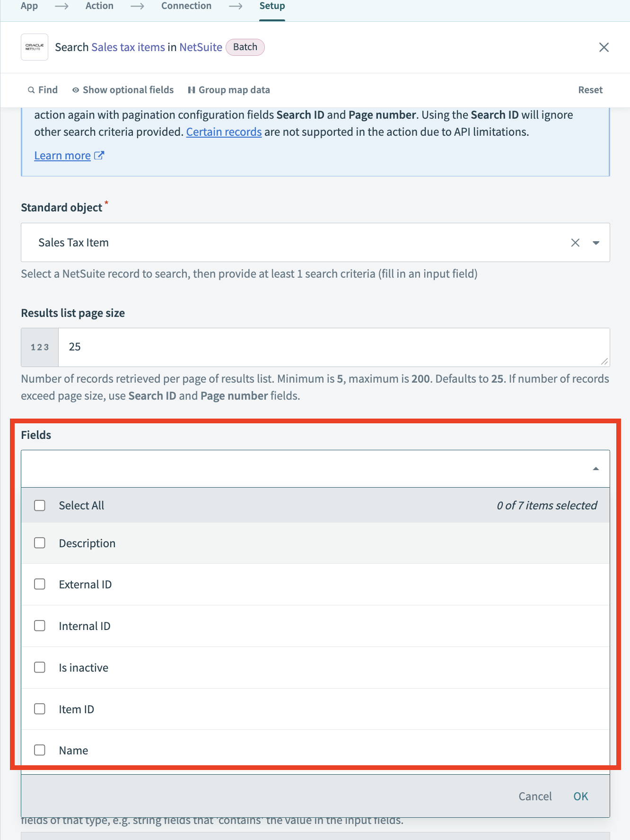Close the setup panel with the X
This screenshot has width=630, height=840.
604,47
